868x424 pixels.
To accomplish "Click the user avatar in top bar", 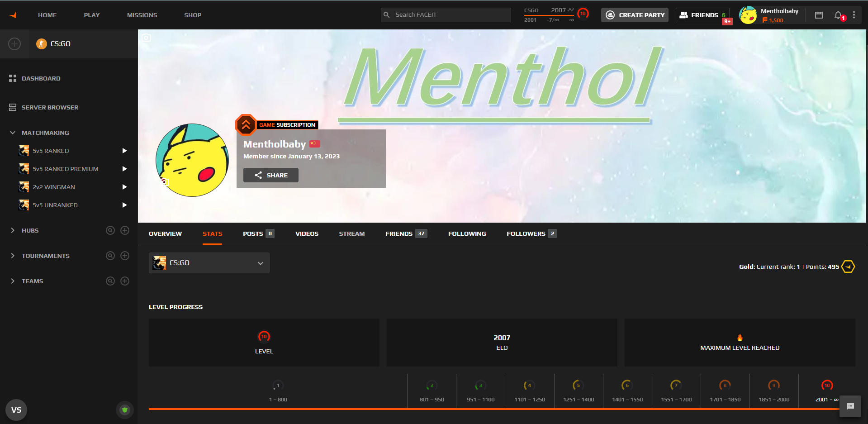I will (x=748, y=15).
